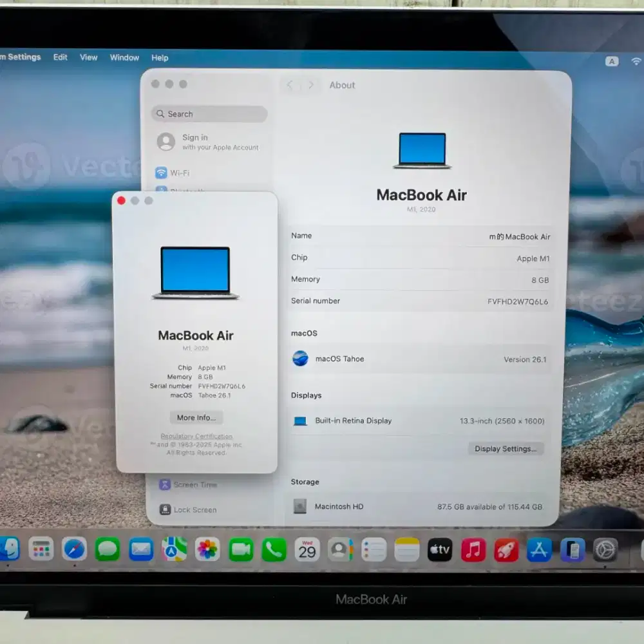The image size is (644, 644).
Task: Open the System Settings app menu
Action: pos(21,57)
